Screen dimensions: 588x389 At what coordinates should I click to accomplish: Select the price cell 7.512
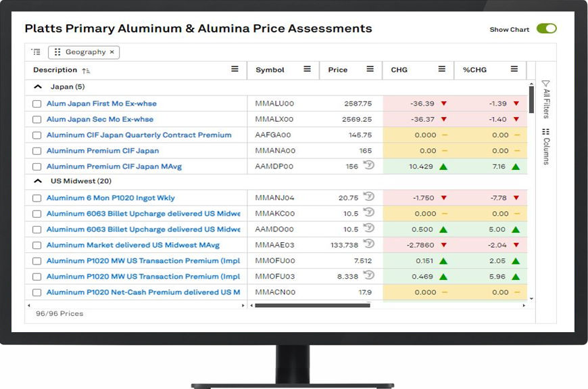(363, 261)
